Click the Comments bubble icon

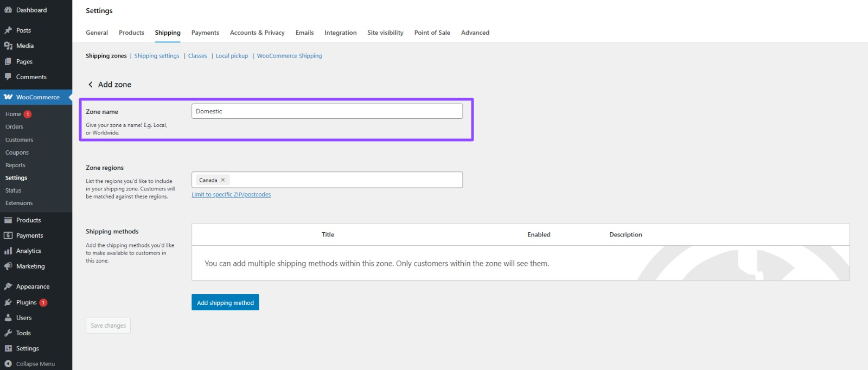tap(8, 77)
